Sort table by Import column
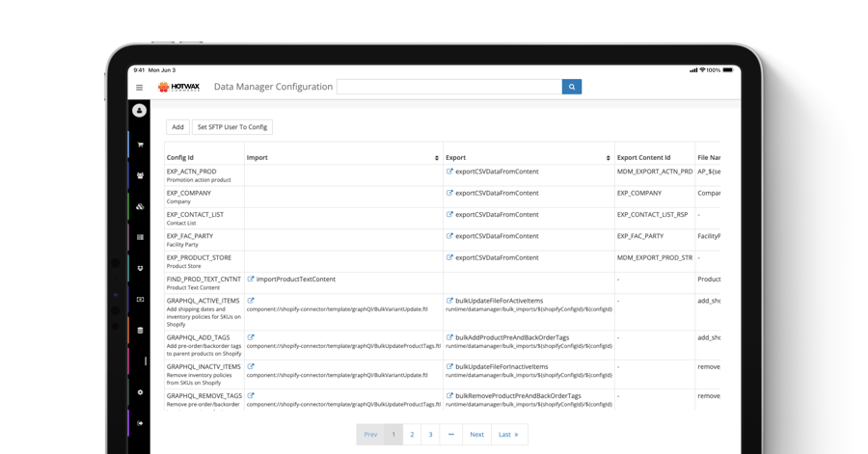This screenshot has width=868, height=454. 437,158
